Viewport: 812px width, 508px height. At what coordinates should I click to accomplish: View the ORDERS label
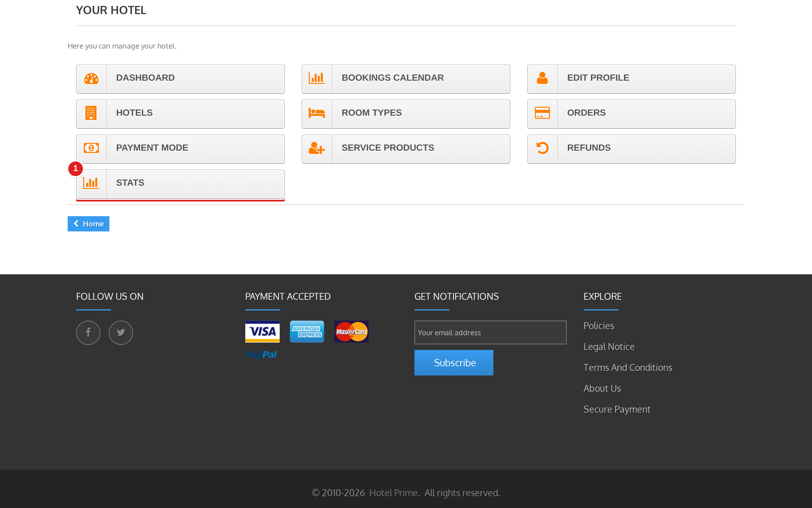[586, 113]
